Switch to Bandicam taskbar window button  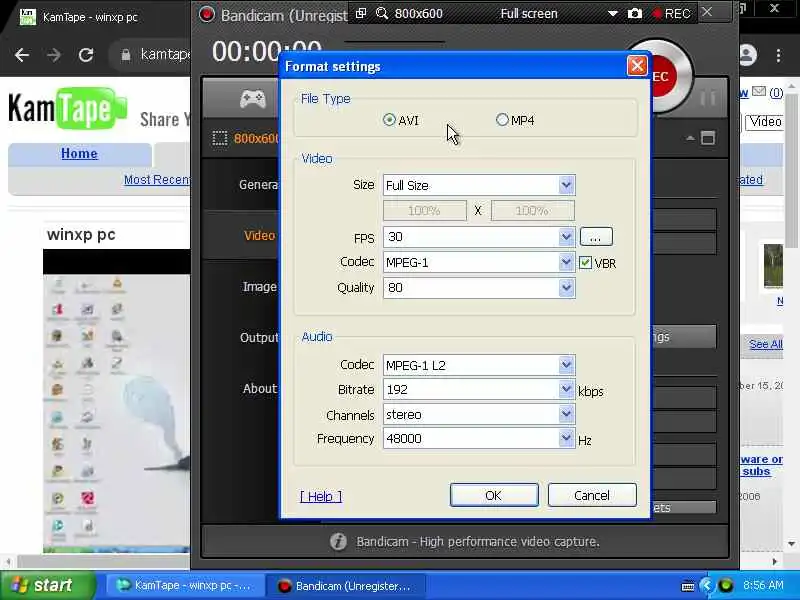click(x=345, y=586)
